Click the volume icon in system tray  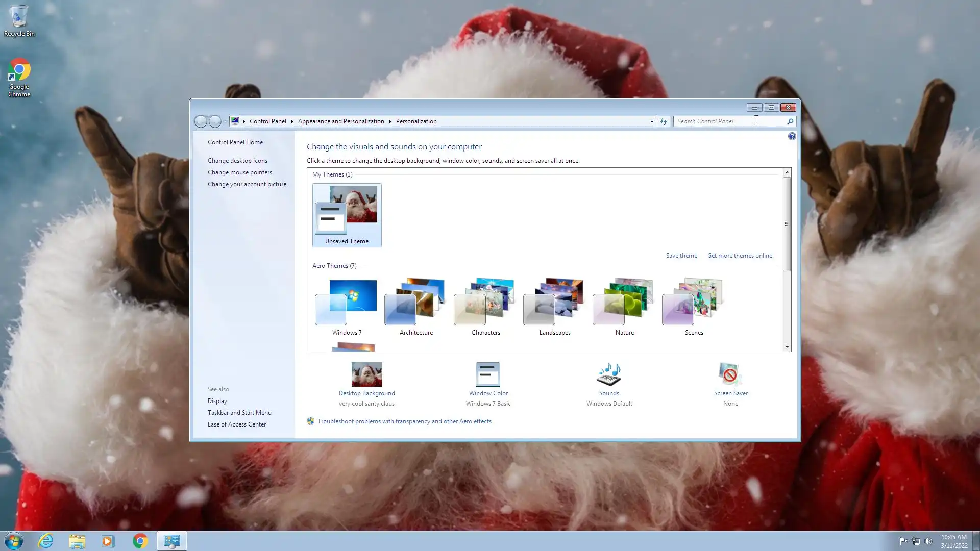click(x=928, y=541)
